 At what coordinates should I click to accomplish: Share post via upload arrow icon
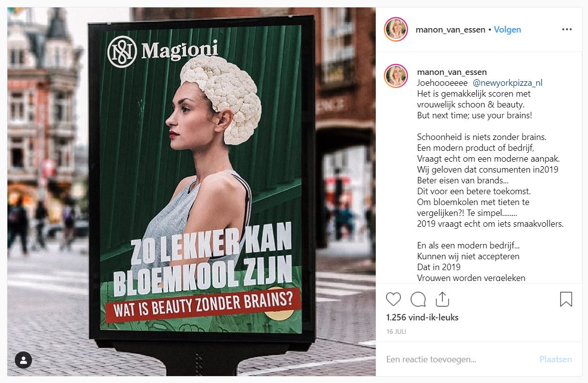pyautogui.click(x=443, y=299)
